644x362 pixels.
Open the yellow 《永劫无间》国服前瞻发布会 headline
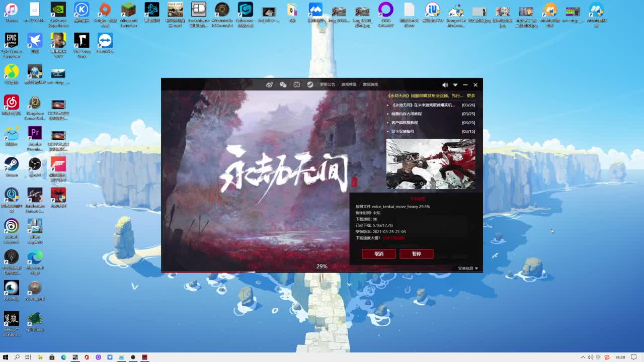(x=425, y=96)
